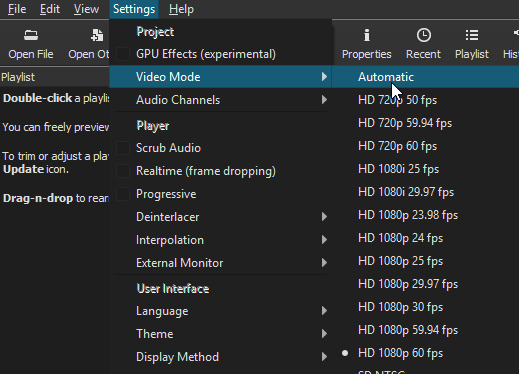
Task: Set video mode to HD 1080p 25 fps
Action: pos(425,261)
